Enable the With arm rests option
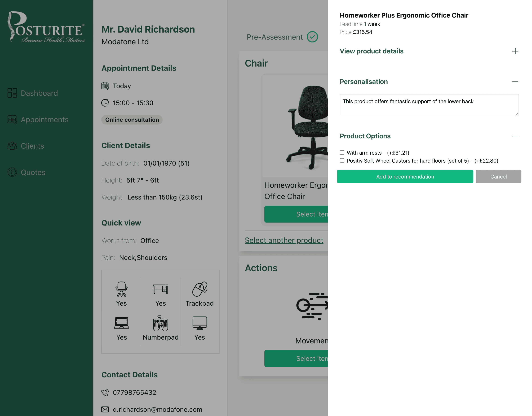Image resolution: width=532 pixels, height=416 pixels. coord(342,152)
